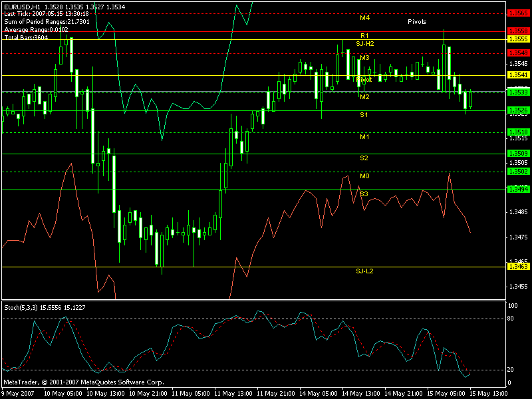This screenshot has width=532, height=399.
Task: Click the MetaQuotes copyright text
Action: (83, 382)
